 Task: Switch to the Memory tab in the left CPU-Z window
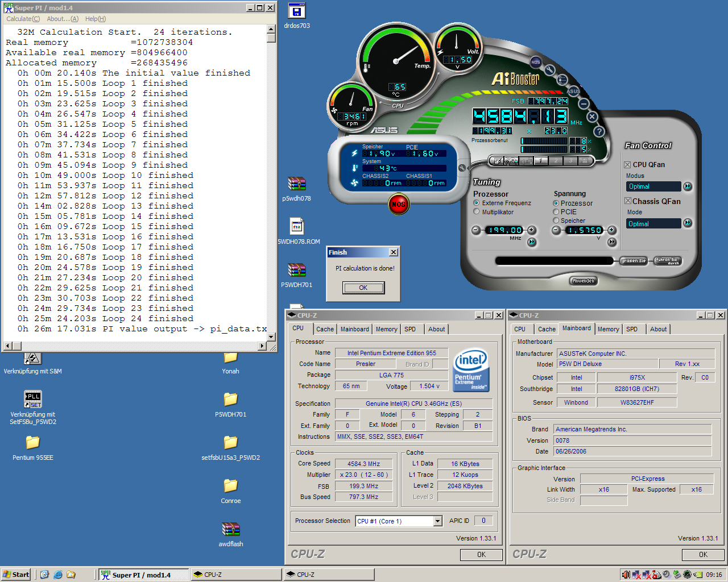click(387, 329)
